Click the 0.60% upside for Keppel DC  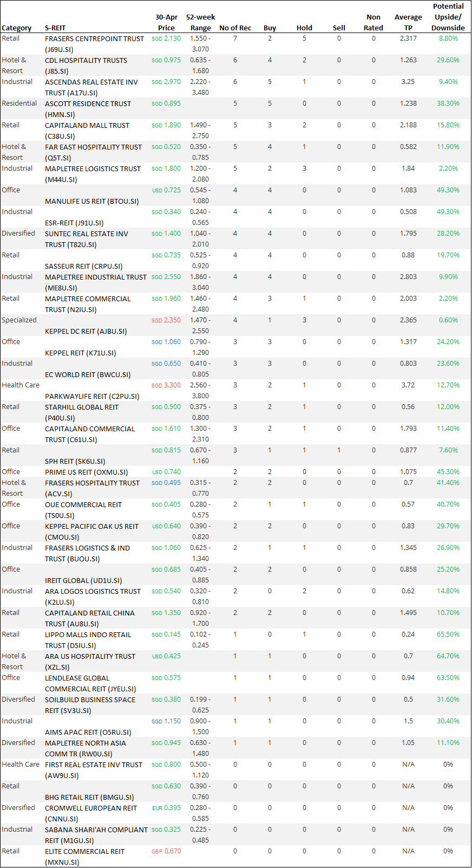448,320
